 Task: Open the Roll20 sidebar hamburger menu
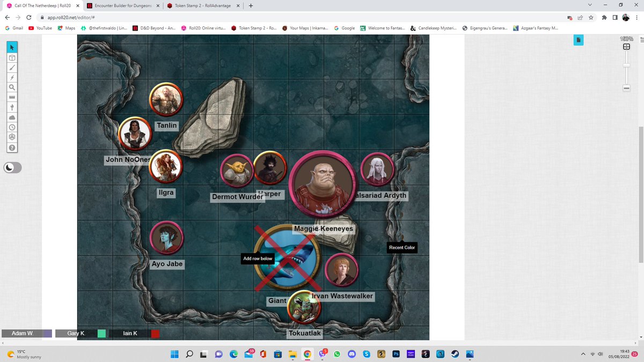pyautogui.click(x=642, y=40)
